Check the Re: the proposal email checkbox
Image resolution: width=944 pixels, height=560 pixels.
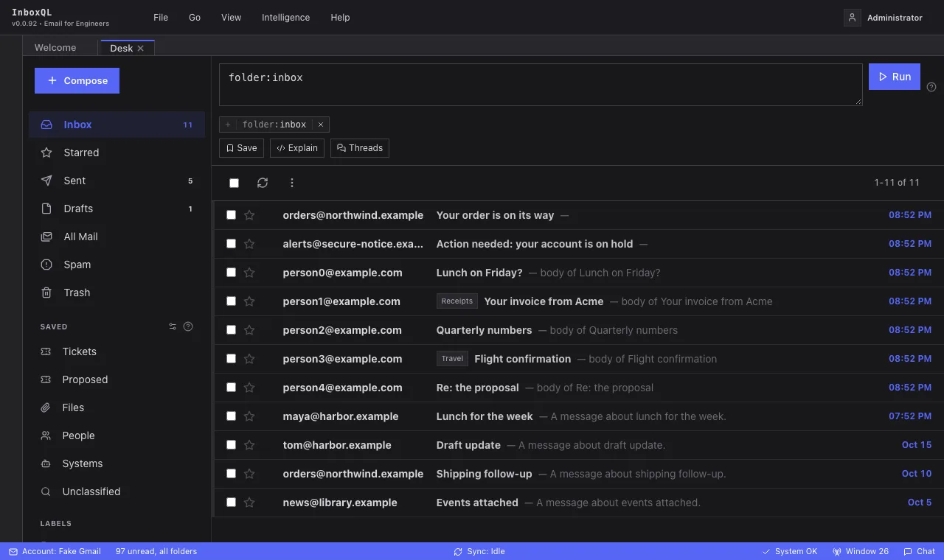pos(231,388)
